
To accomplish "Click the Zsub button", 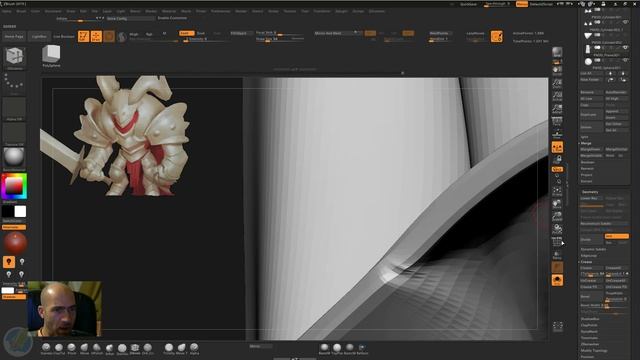I will [201, 33].
